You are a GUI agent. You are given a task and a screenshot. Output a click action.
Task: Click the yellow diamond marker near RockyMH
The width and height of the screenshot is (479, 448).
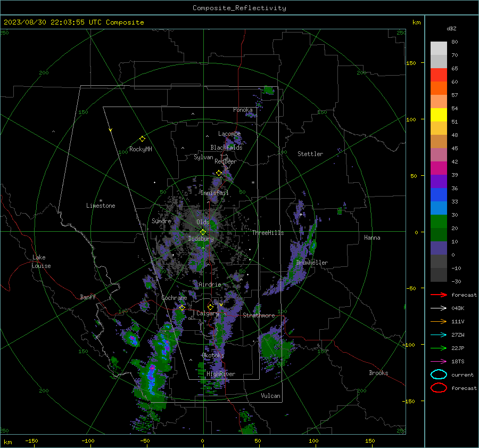click(x=142, y=139)
